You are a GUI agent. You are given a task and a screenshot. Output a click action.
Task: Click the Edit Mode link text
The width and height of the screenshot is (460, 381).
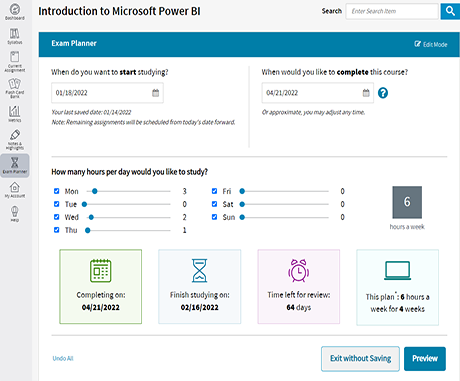click(x=435, y=44)
